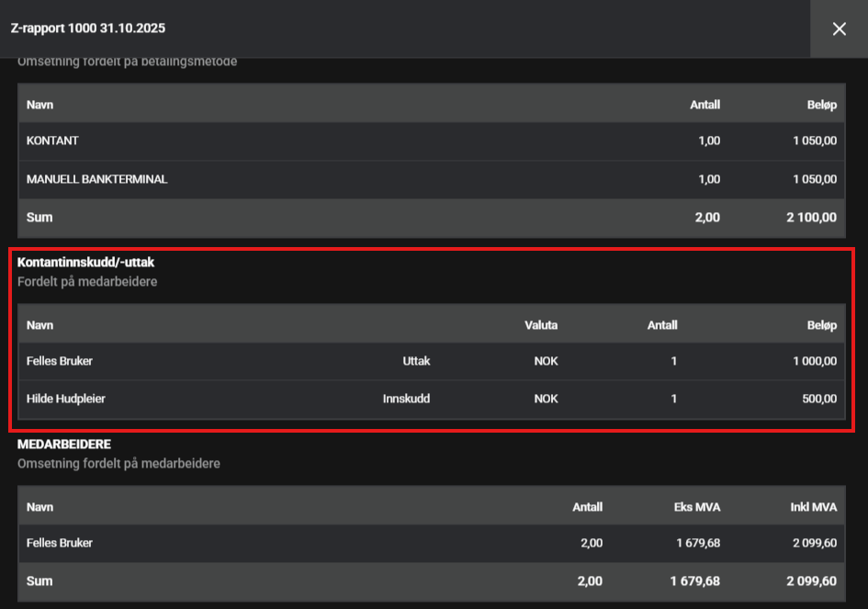Click the Valuta column header
This screenshot has width=868, height=609.
pos(541,325)
